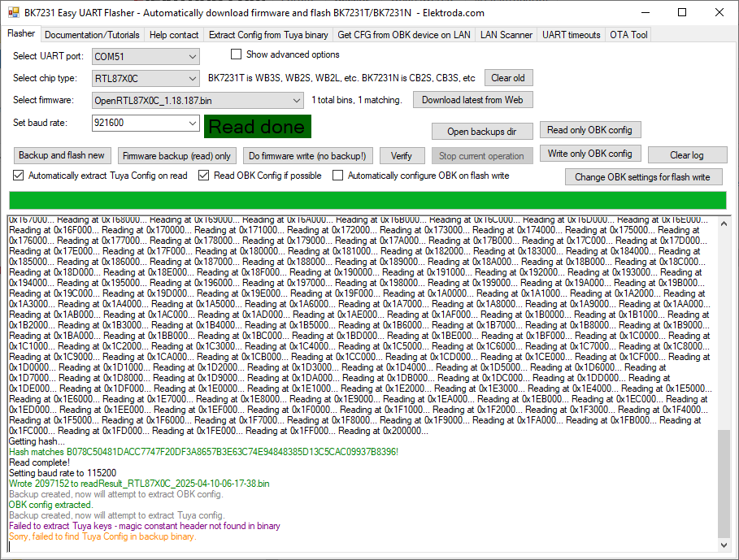Image resolution: width=739 pixels, height=560 pixels.
Task: Click 'Failed to extract Tuya keys' log line
Action: click(145, 526)
